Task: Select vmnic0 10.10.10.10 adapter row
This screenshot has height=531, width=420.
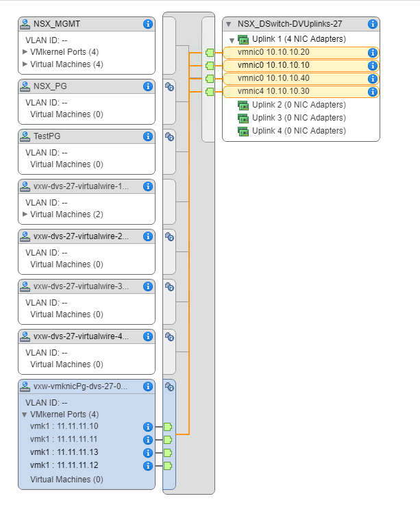Action: pyautogui.click(x=301, y=65)
